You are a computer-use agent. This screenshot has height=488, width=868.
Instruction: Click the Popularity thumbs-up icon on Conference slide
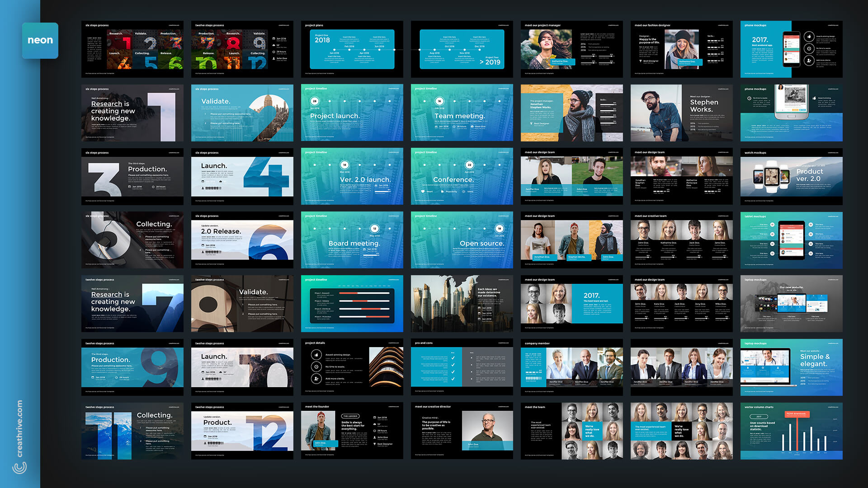443,191
